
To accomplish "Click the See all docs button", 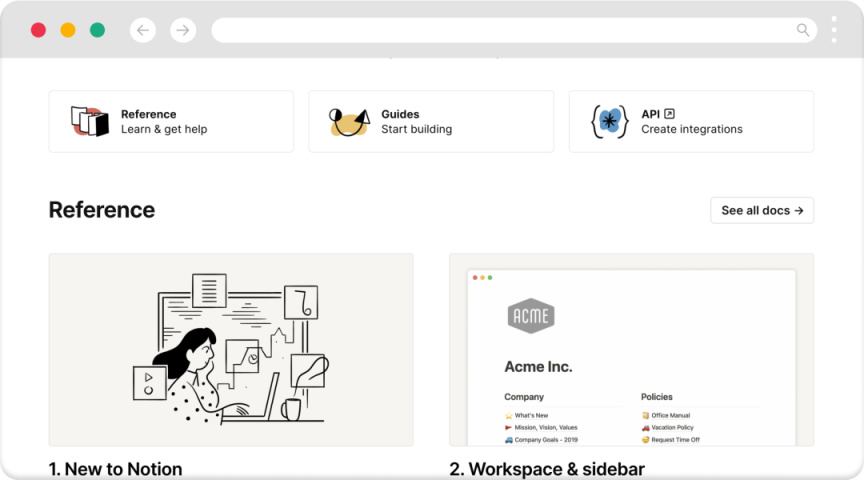I will click(762, 210).
